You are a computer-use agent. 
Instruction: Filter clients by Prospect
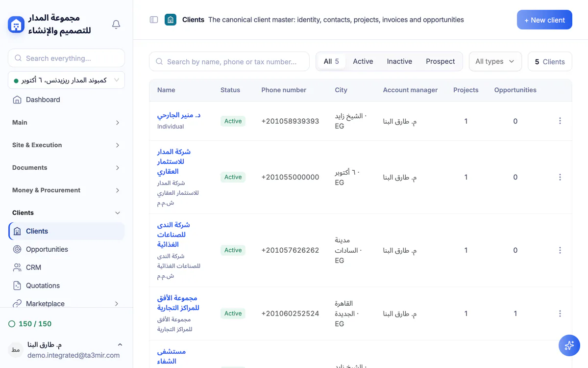pyautogui.click(x=441, y=61)
